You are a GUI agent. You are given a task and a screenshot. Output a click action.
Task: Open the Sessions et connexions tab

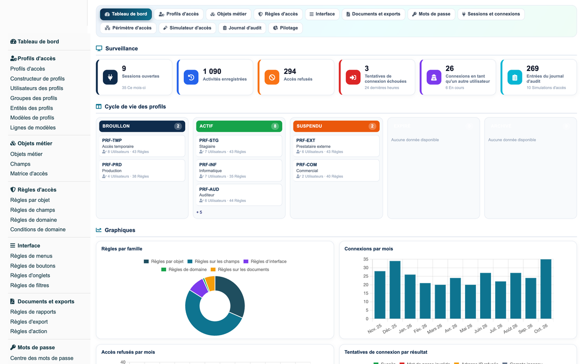(491, 14)
